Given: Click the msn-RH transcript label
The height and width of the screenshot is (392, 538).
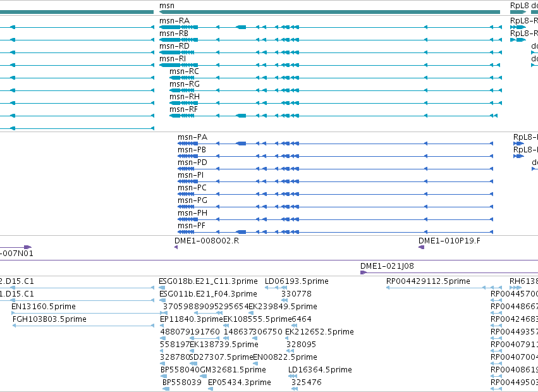Looking at the screenshot, I should 185,97.
